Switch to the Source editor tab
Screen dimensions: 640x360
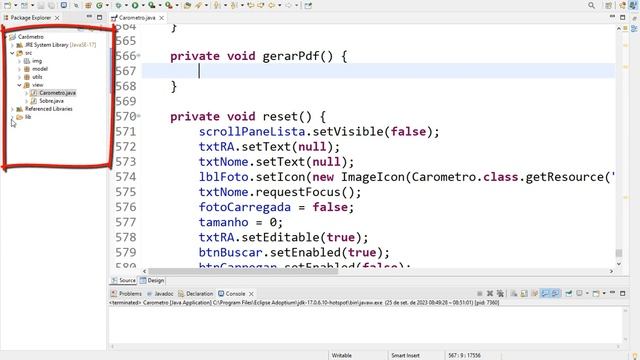click(x=123, y=280)
